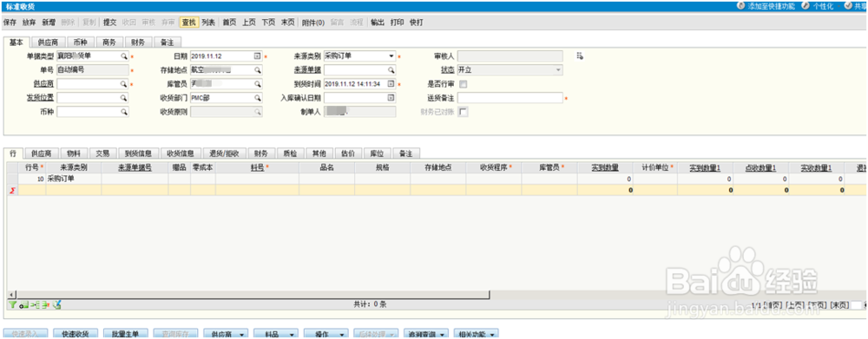868x339 pixels.
Task: Click the 收货部门 lookup magnifier icon
Action: [258, 98]
